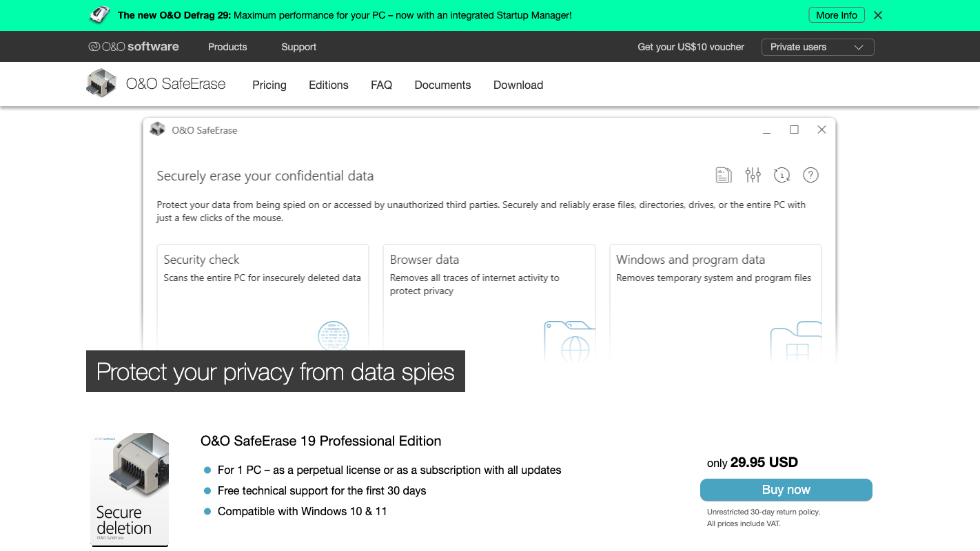Open the Windows and program data card
The height and width of the screenshot is (551, 980).
(715, 303)
